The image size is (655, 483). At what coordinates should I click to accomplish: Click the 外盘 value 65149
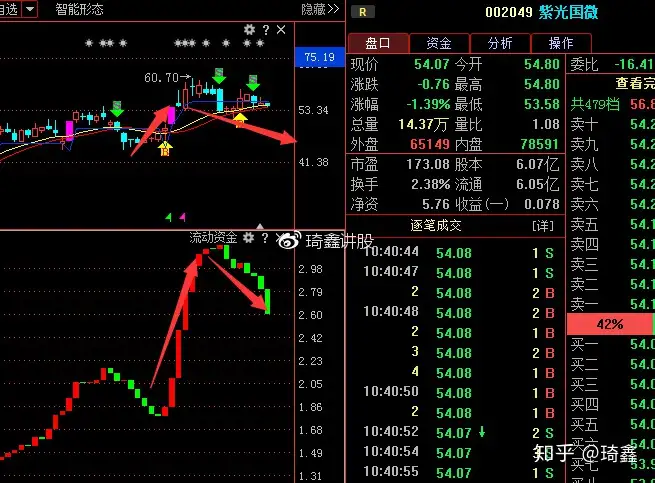click(430, 144)
